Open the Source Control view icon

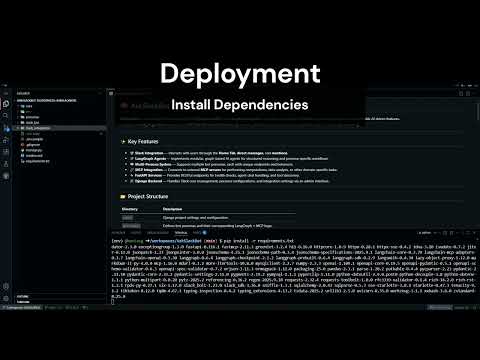click(x=6, y=128)
